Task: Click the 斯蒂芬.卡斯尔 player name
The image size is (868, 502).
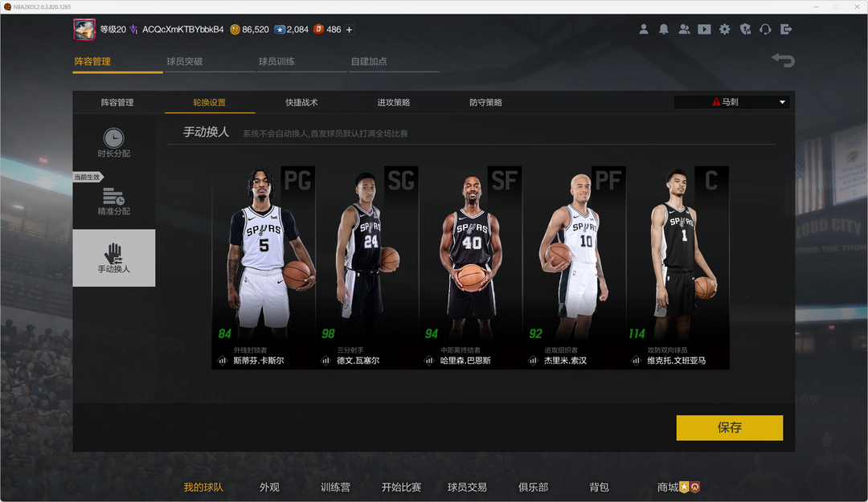Action: [x=259, y=361]
